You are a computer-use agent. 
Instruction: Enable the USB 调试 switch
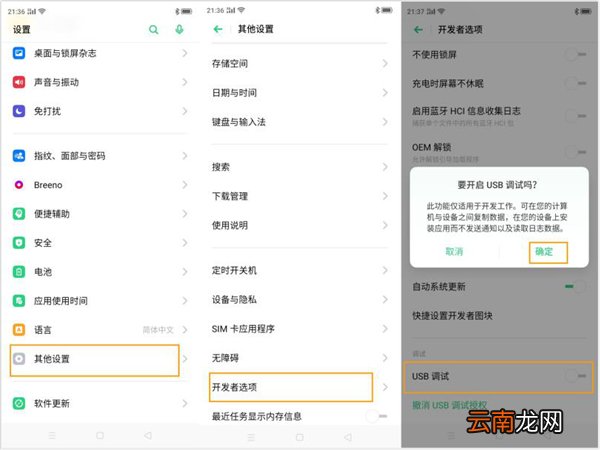pyautogui.click(x=576, y=376)
